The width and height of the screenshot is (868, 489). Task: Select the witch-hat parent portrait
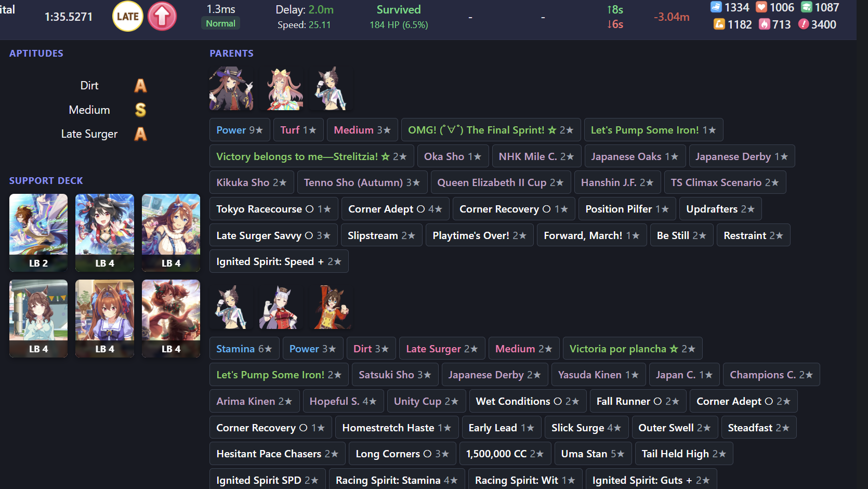(x=231, y=88)
